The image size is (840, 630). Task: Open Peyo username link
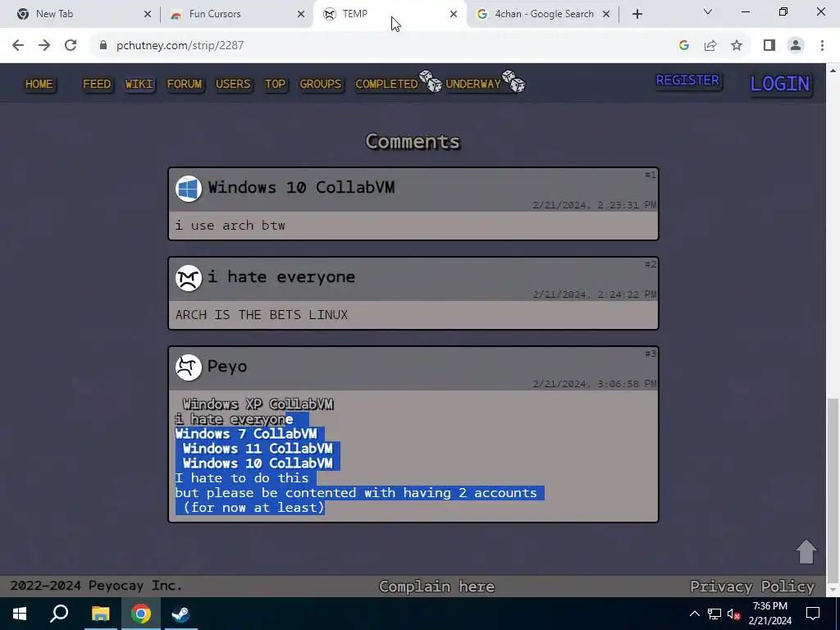click(x=227, y=367)
